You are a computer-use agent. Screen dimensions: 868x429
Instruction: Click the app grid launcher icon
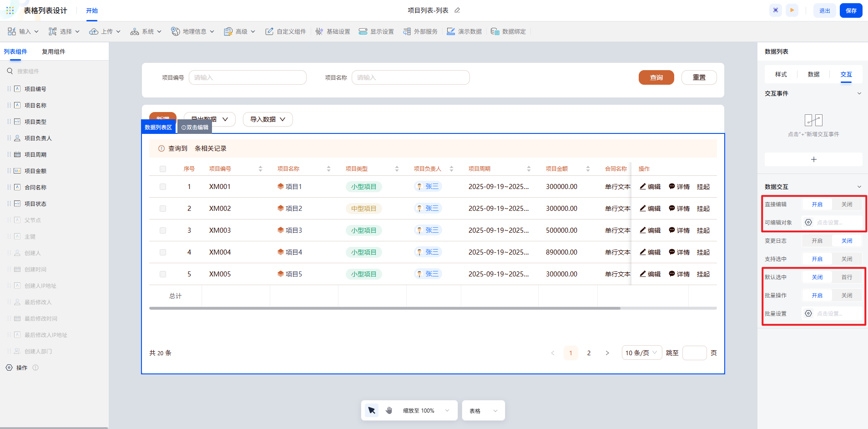click(x=10, y=10)
